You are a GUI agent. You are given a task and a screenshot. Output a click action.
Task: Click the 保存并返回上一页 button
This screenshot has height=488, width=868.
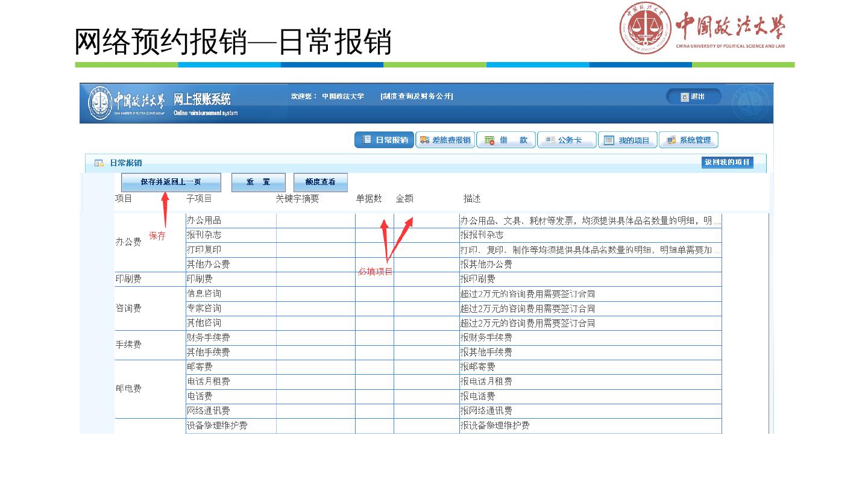coord(171,182)
